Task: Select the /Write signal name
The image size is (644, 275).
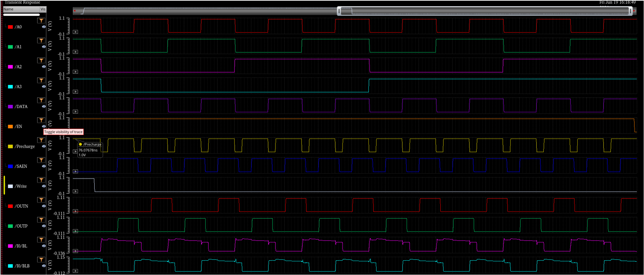Action: [x=21, y=186]
